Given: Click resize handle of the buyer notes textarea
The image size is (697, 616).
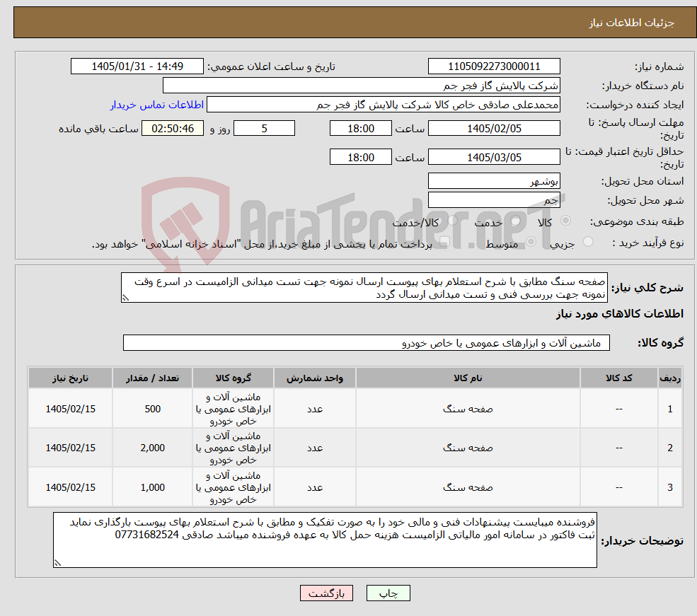Looking at the screenshot, I should (57, 563).
